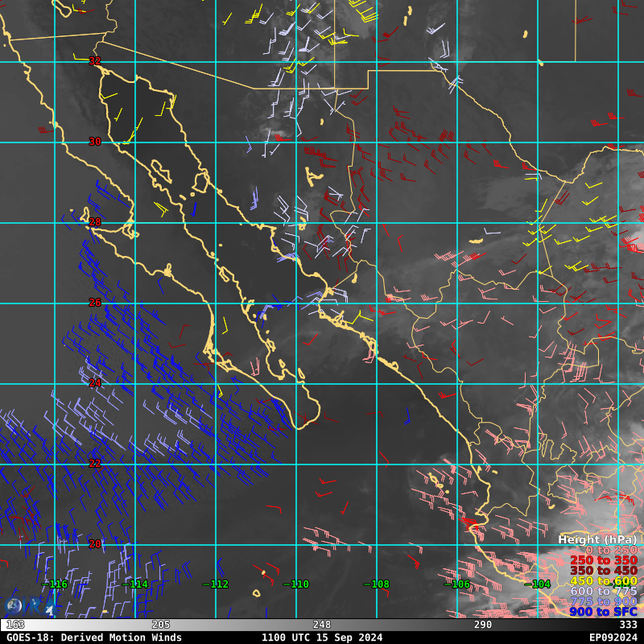Click the '1100 UTC 15 Sep 2024' timestamp
The width and height of the screenshot is (644, 644).
(x=322, y=638)
